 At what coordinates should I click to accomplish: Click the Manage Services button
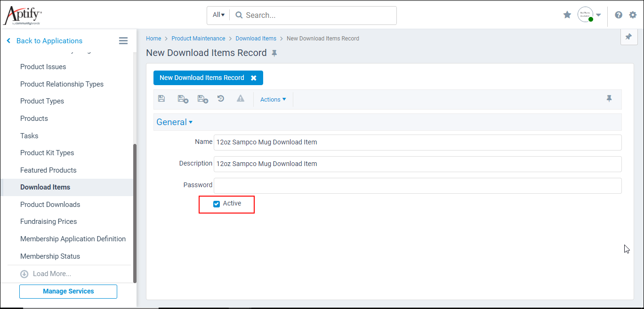[68, 291]
